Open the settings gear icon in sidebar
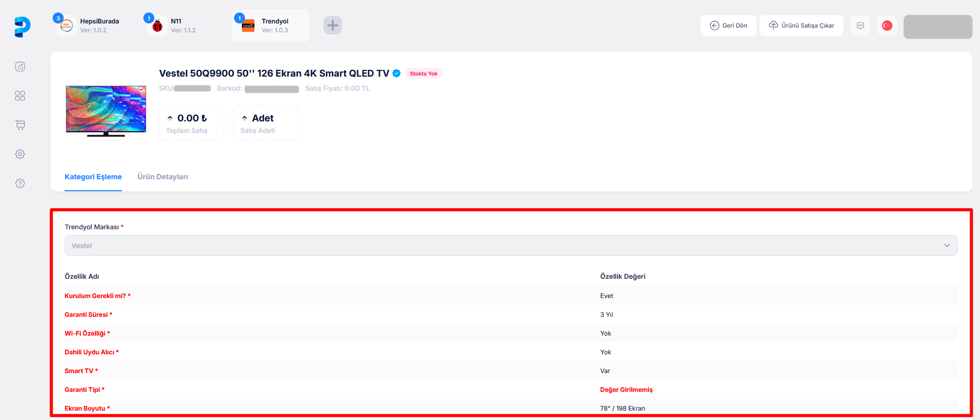This screenshot has width=980, height=420. (x=20, y=154)
